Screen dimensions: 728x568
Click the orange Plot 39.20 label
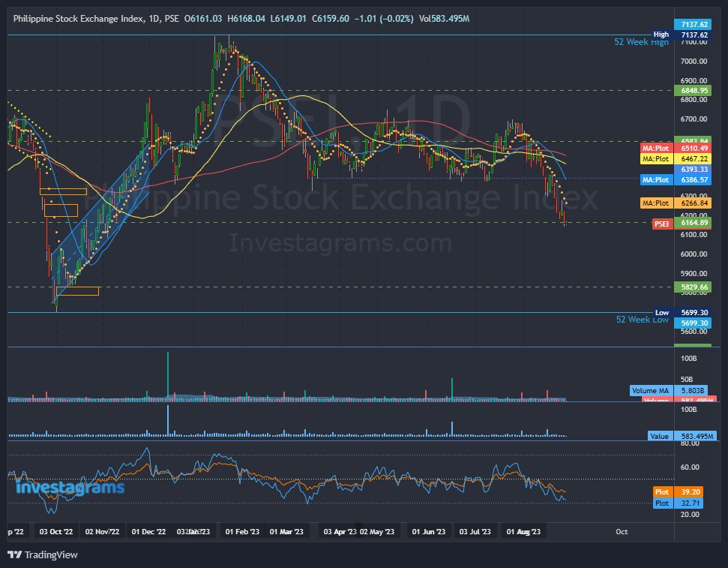coord(678,491)
